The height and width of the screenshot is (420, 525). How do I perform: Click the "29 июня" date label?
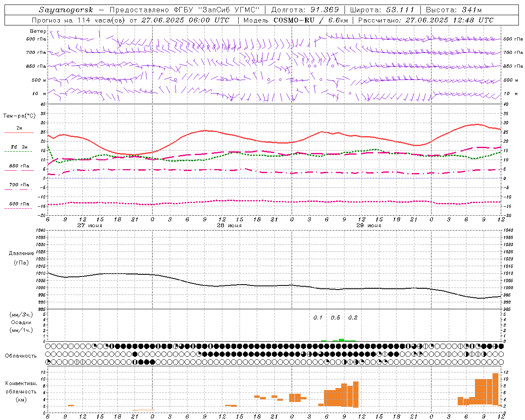pos(368,226)
